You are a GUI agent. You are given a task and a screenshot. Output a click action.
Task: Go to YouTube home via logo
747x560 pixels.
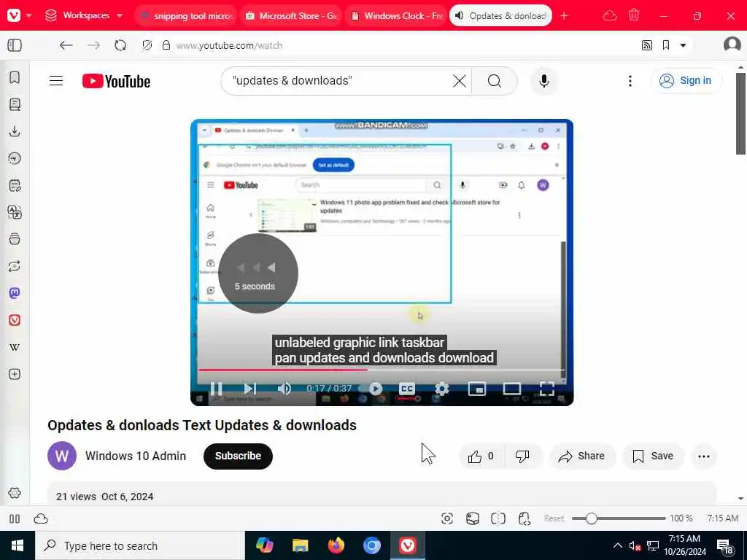116,82
